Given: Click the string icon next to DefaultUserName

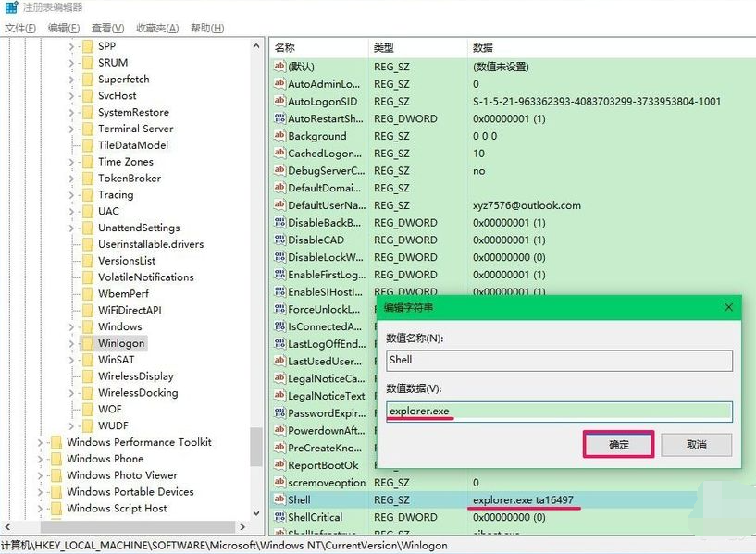Looking at the screenshot, I should 280,205.
